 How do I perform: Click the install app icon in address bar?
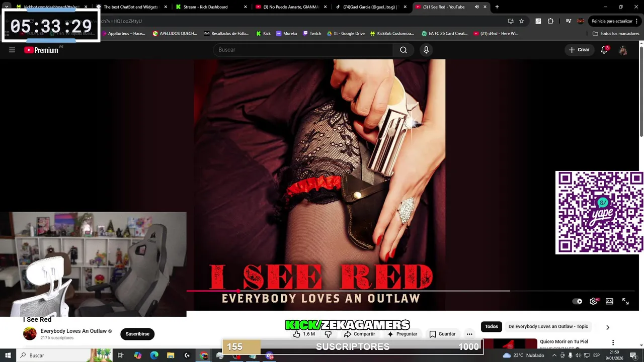511,21
